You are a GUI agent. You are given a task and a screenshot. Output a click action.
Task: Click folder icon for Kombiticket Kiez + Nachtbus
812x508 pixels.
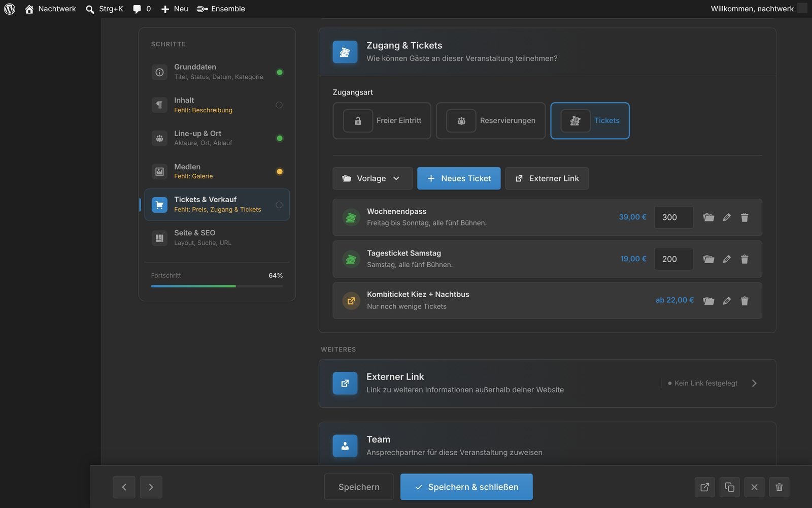pyautogui.click(x=708, y=301)
